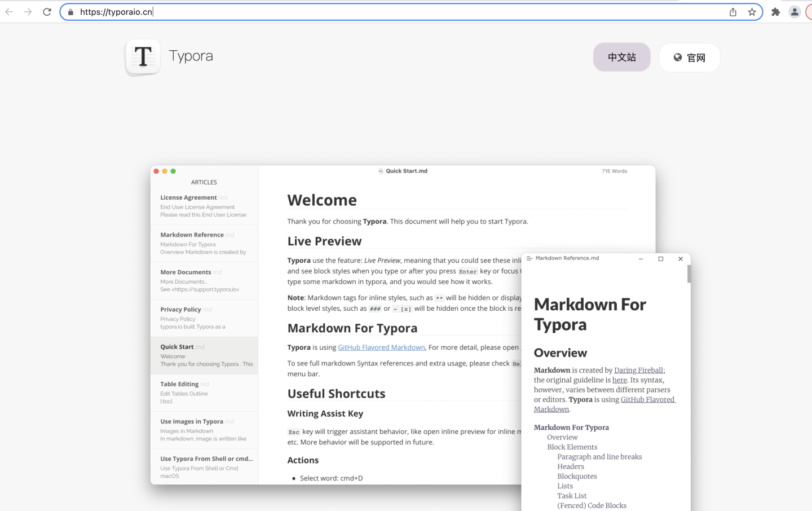Jump to Paragraph and line breaks entry
812x511 pixels.
[599, 457]
